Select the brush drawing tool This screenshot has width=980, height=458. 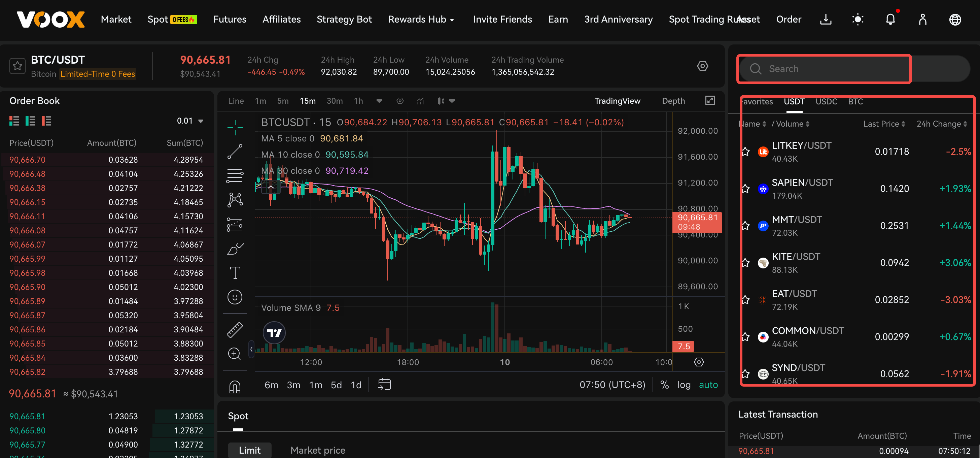(235, 249)
